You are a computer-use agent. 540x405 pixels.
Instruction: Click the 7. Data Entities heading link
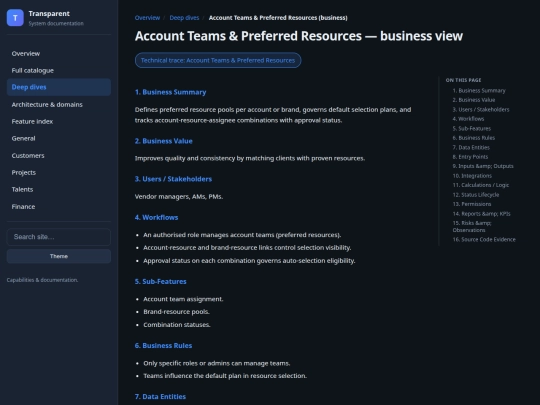click(x=160, y=397)
